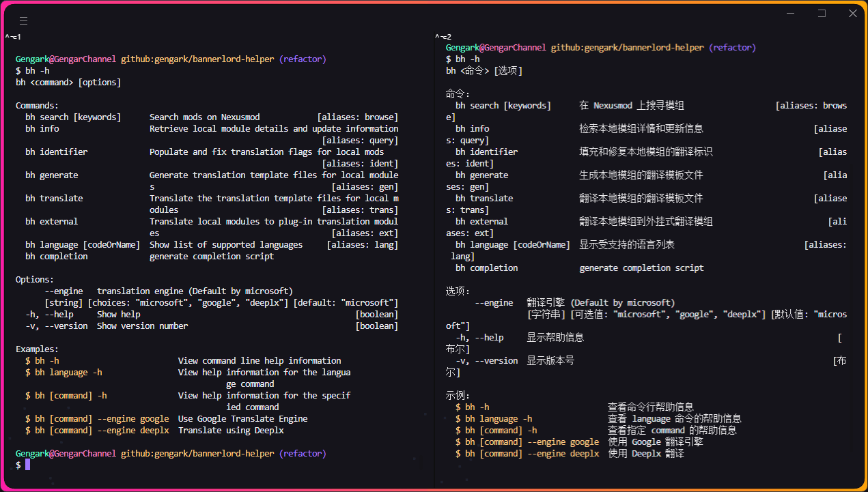Click 'Retrieve local module details and update information'

point(274,129)
